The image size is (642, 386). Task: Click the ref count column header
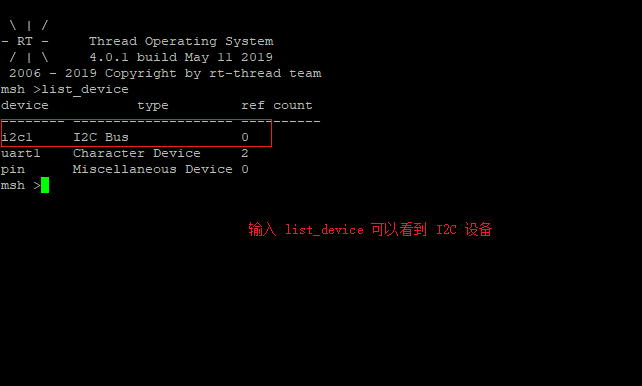point(277,105)
